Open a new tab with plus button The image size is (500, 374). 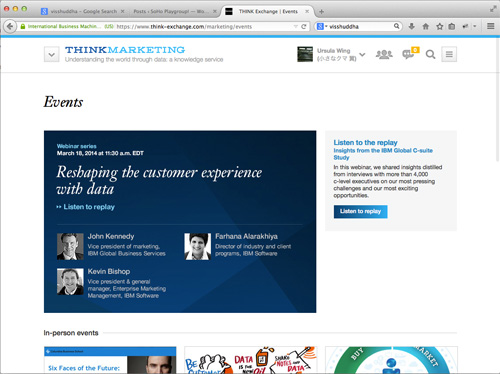click(321, 12)
